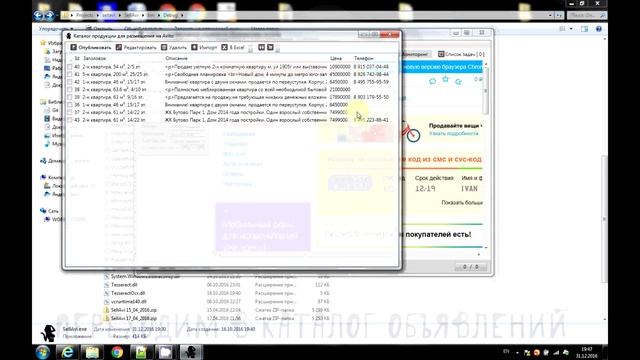Open Список задач in the browser window
The height and width of the screenshot is (360, 640).
pyautogui.click(x=461, y=54)
